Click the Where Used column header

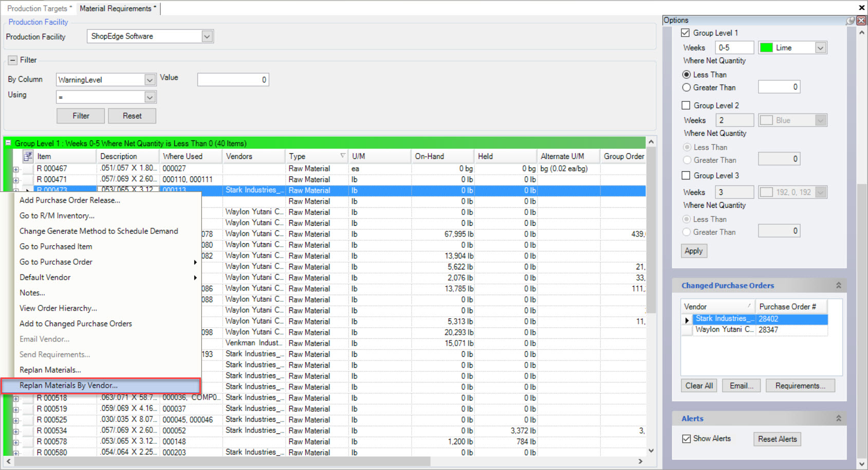191,156
